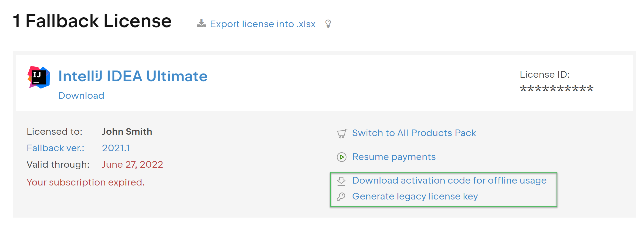Click the John Smith licensee name
This screenshot has height=225, width=644.
127,132
